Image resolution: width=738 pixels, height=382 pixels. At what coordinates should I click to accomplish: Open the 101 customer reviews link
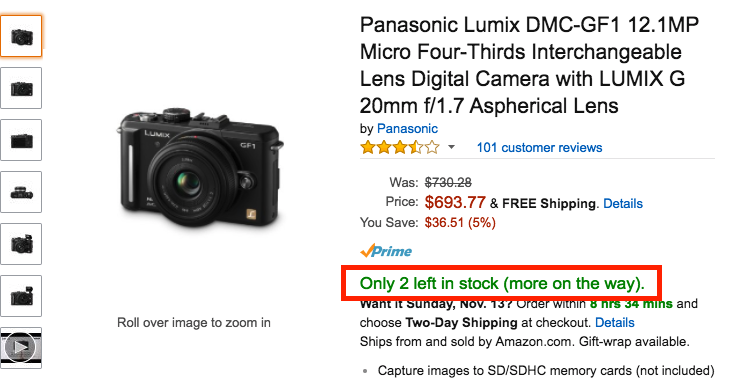(539, 148)
